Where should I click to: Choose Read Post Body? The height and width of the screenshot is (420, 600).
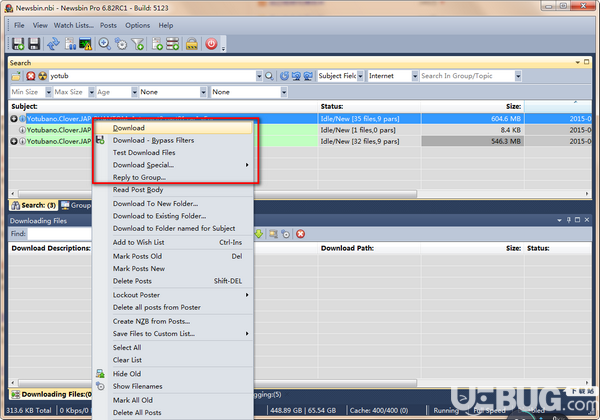coord(173,190)
